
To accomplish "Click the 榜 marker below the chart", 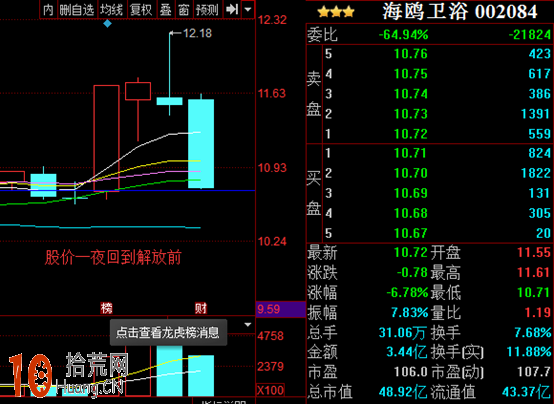I will coord(106,308).
